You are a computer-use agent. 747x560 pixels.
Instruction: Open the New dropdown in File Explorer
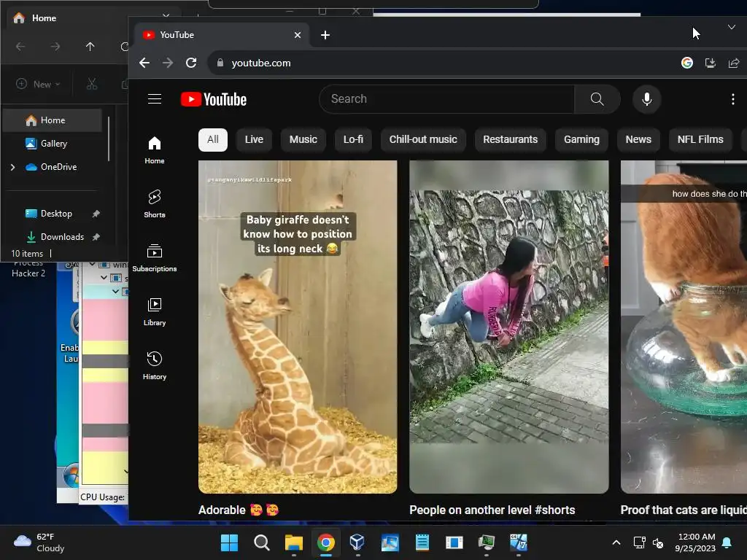click(x=38, y=85)
